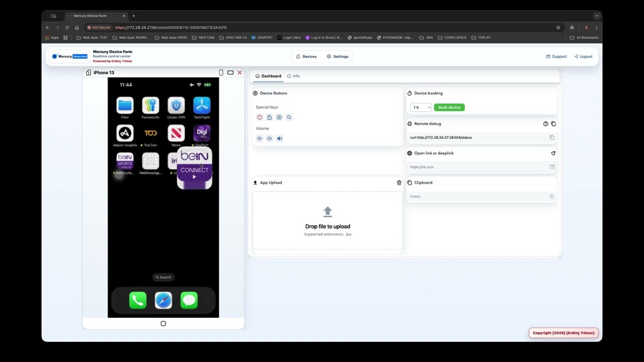Copy Remote debug info with header copy icon
The width and height of the screenshot is (644, 362).
coord(553,124)
